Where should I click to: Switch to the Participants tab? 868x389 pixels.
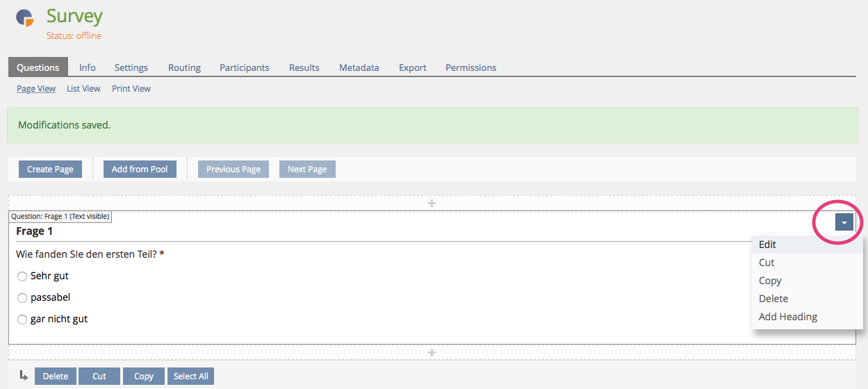(x=245, y=67)
